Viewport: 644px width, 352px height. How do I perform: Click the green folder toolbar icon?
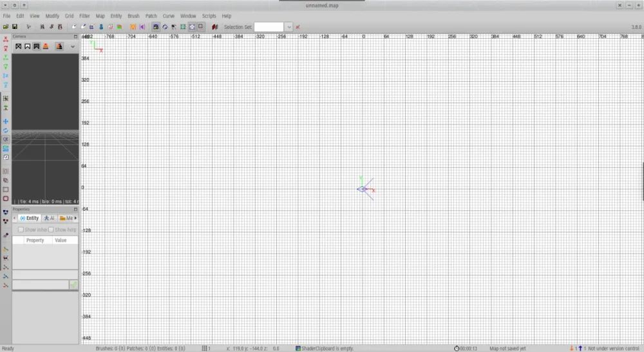[120, 26]
